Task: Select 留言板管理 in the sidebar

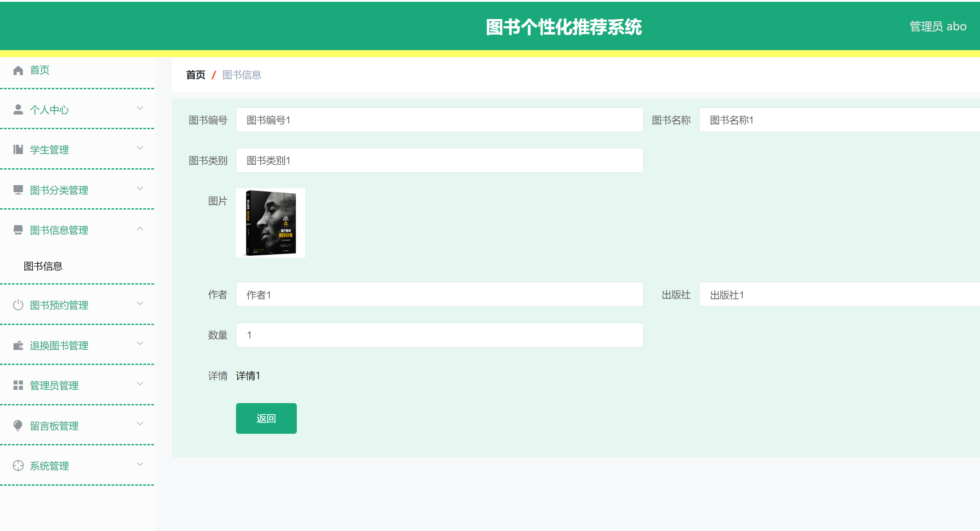Action: click(x=54, y=425)
